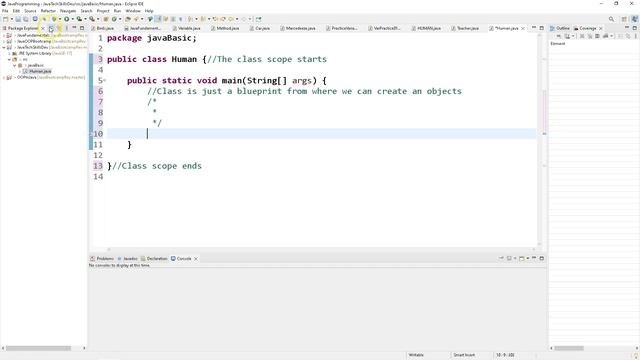This screenshot has height=360, width=640.
Task: Open the Run menu
Action: pyautogui.click(x=117, y=11)
